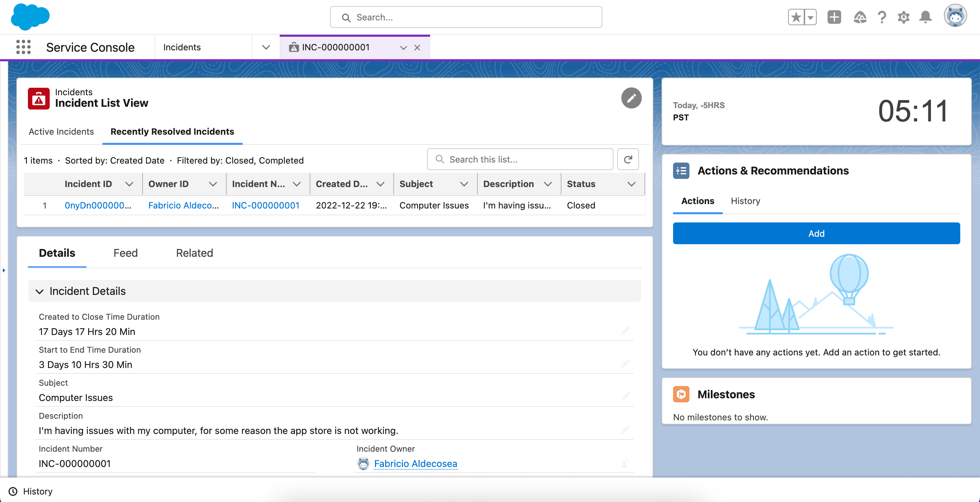This screenshot has width=980, height=502.
Task: Open the Subject column menu
Action: tap(464, 184)
